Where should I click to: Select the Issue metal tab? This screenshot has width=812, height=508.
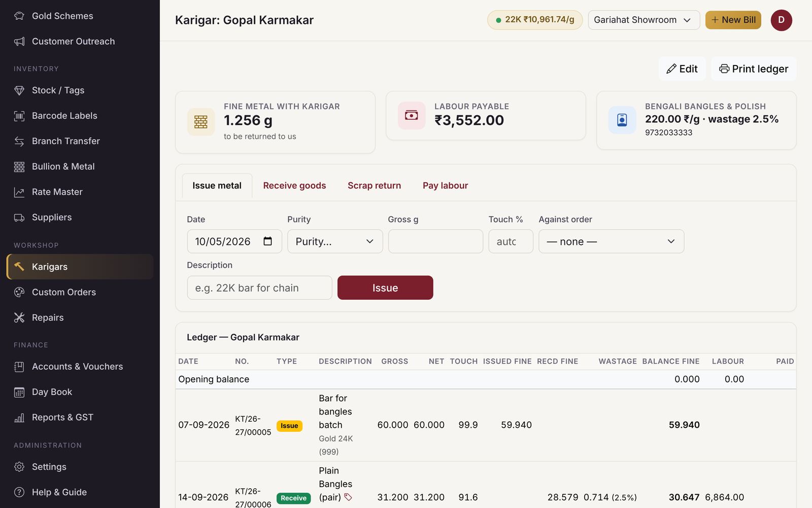pos(217,185)
